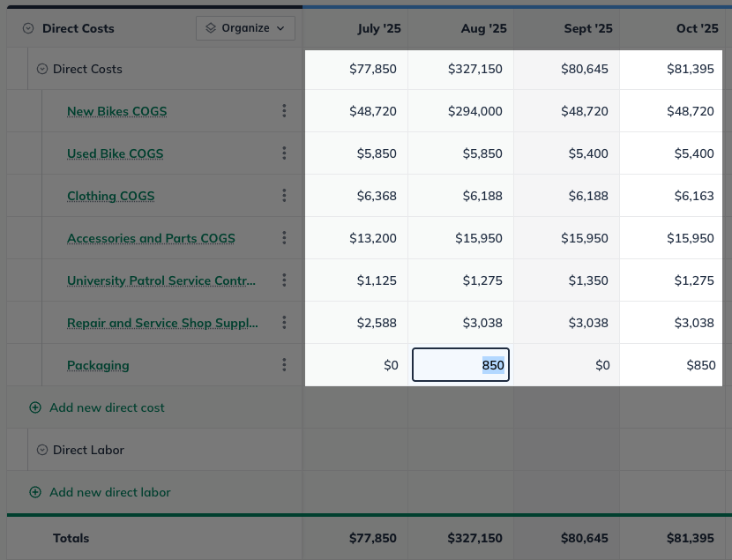
Task: Open the Repair and Service Shop Supplies menu
Action: (x=284, y=322)
